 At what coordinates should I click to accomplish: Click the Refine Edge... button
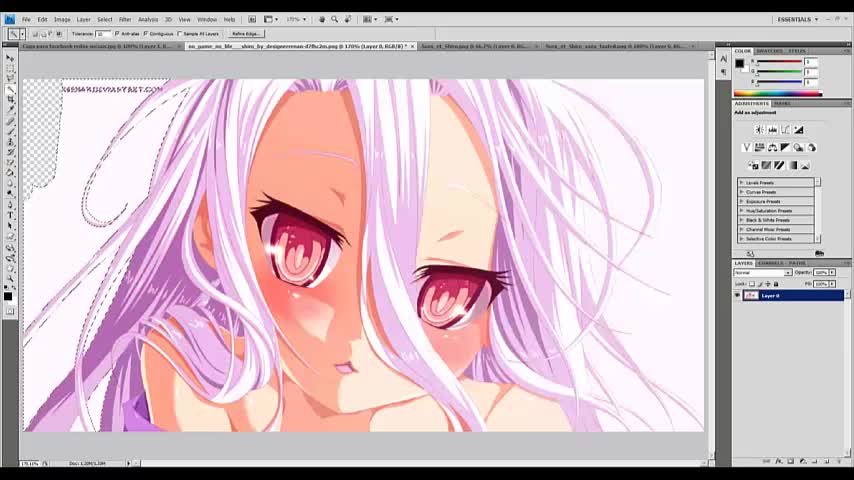click(246, 34)
